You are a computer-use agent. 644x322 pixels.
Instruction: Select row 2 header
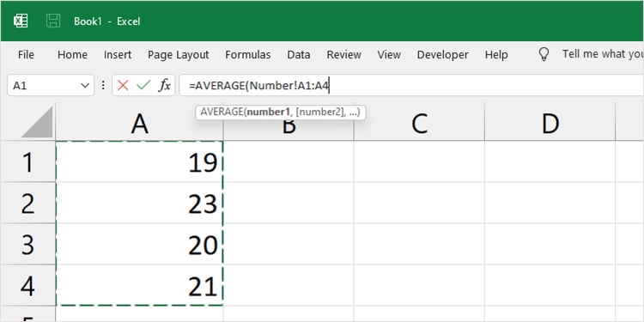pos(27,204)
